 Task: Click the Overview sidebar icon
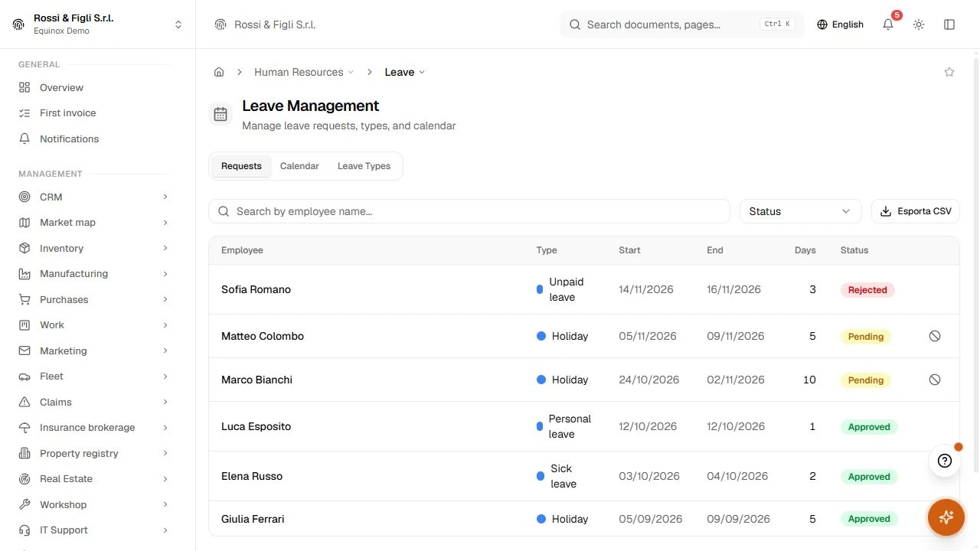point(24,87)
